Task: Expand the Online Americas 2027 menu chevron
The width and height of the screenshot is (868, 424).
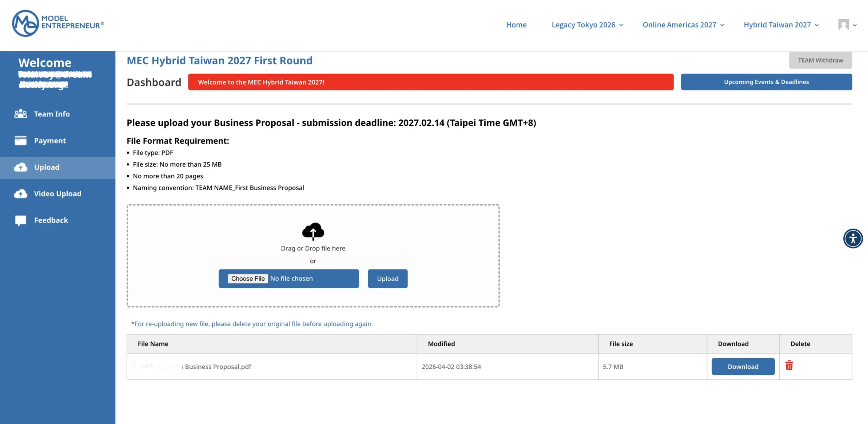Action: (722, 25)
